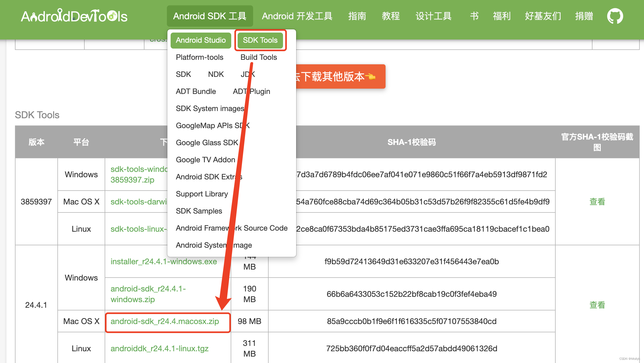Expand the Android SDK 工具 nav menu
This screenshot has height=363, width=644.
[x=210, y=16]
